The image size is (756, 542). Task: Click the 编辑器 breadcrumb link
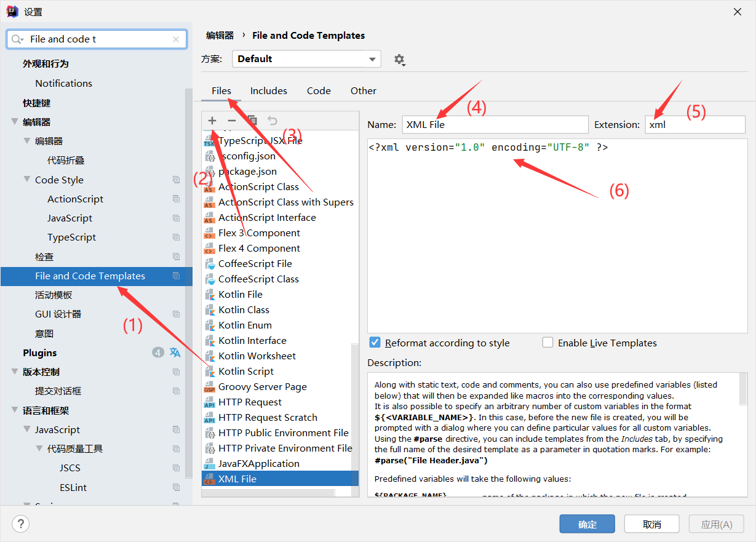click(220, 35)
